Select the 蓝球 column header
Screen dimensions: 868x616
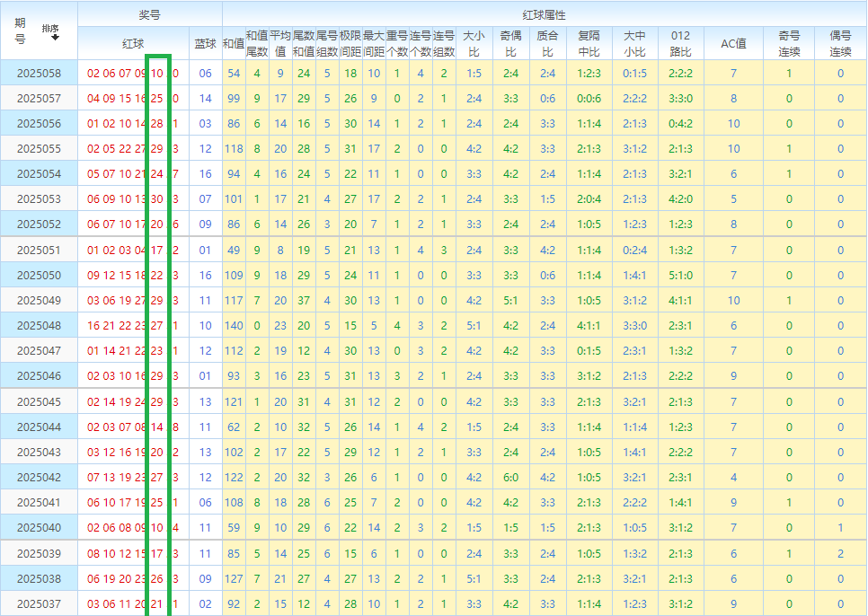tap(206, 43)
